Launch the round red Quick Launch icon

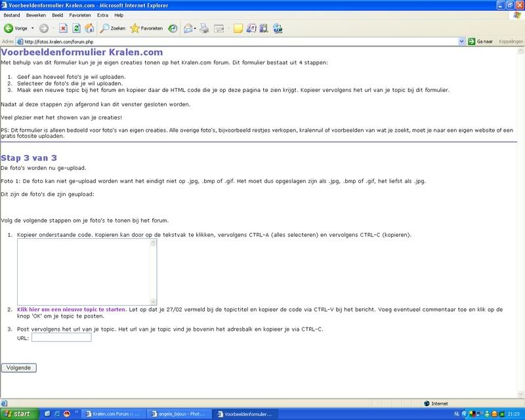pyautogui.click(x=66, y=414)
